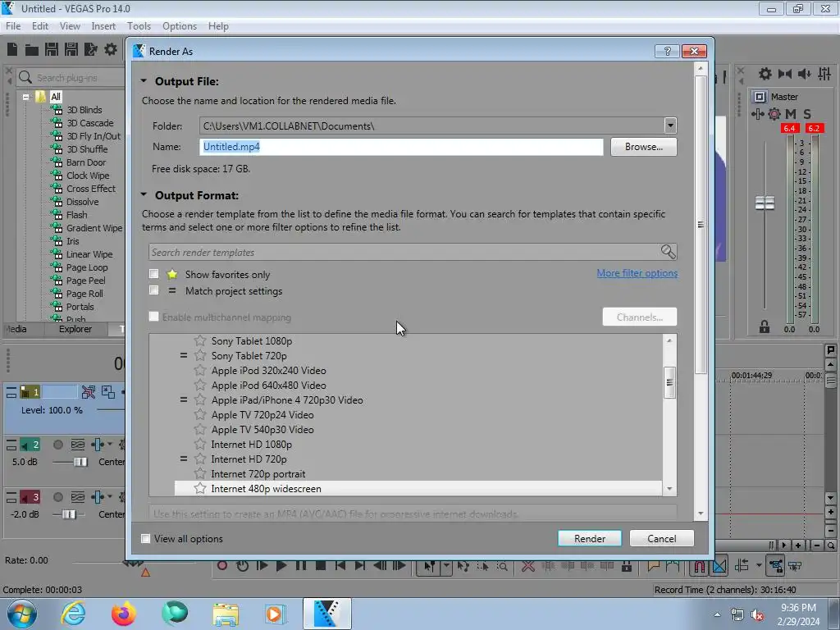Click Pause in the transport bar
This screenshot has height=630, width=840.
(x=300, y=566)
